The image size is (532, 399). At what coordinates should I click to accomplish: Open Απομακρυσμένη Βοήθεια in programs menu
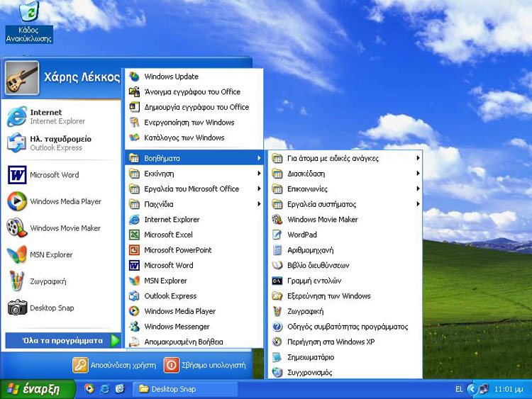[x=194, y=342]
